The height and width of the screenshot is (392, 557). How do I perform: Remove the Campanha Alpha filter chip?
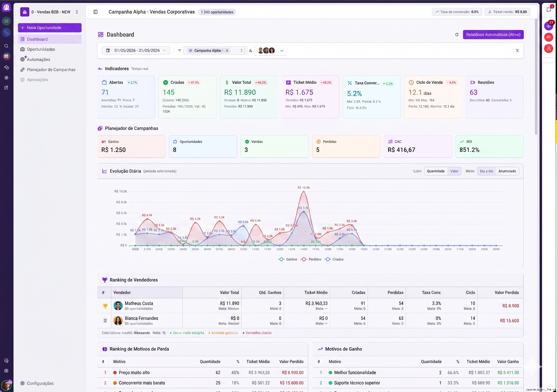(227, 50)
